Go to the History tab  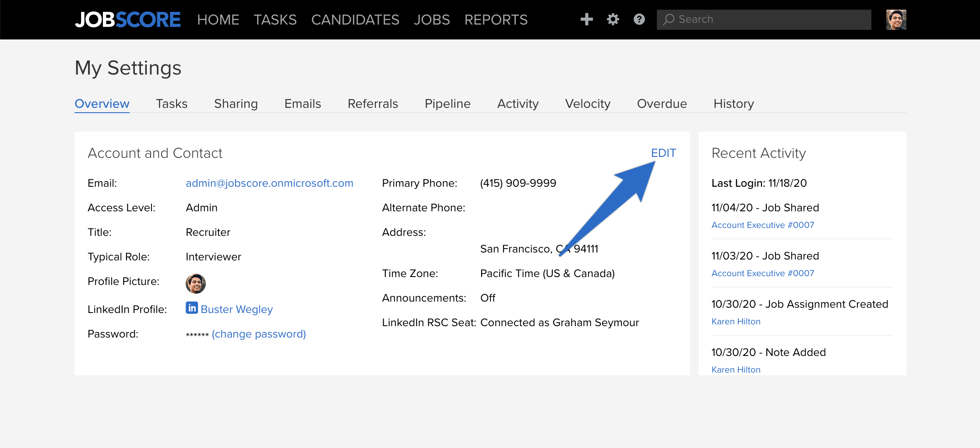733,104
